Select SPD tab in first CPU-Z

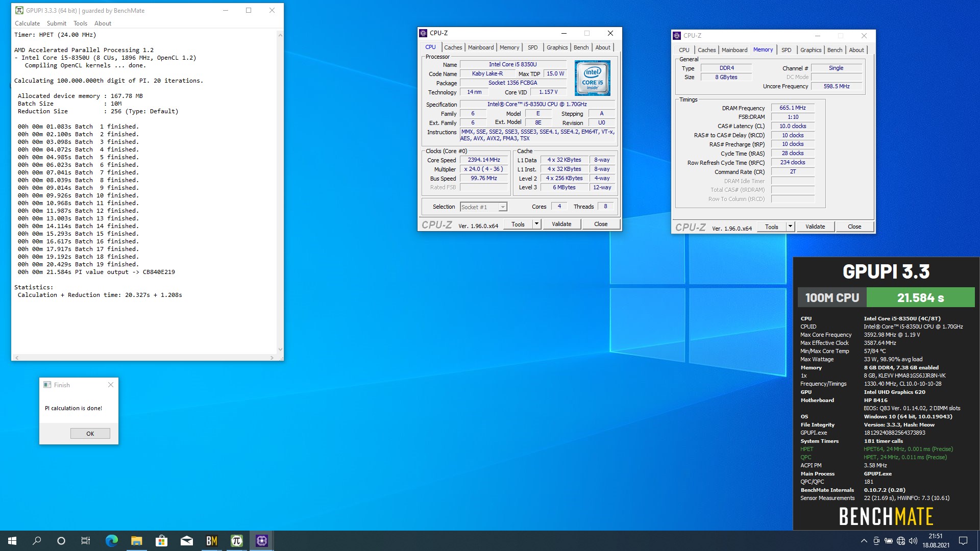tap(532, 47)
